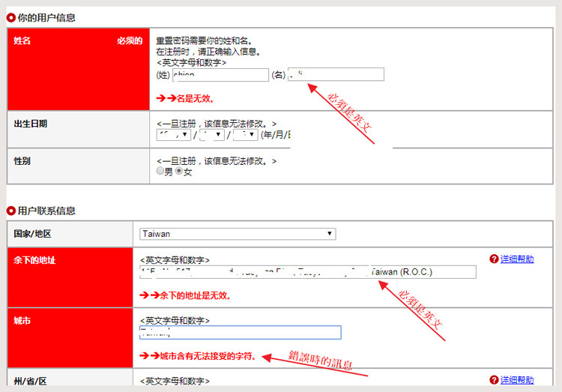Click the 名 given name input field
The image size is (562, 392).
336,74
